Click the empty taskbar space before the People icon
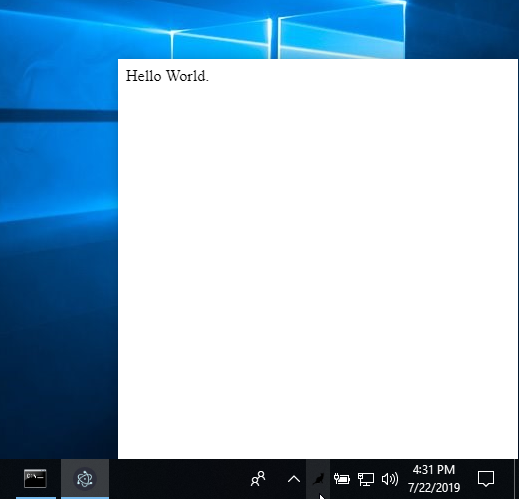The width and height of the screenshot is (519, 499). point(177,479)
